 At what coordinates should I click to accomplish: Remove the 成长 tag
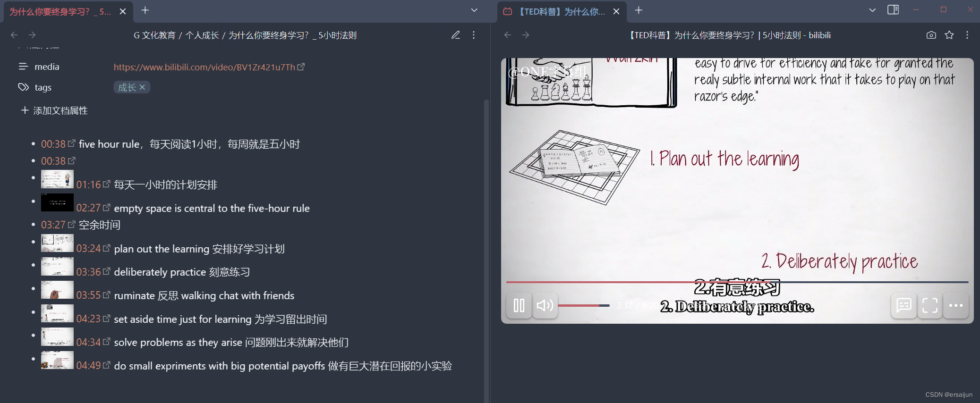142,87
